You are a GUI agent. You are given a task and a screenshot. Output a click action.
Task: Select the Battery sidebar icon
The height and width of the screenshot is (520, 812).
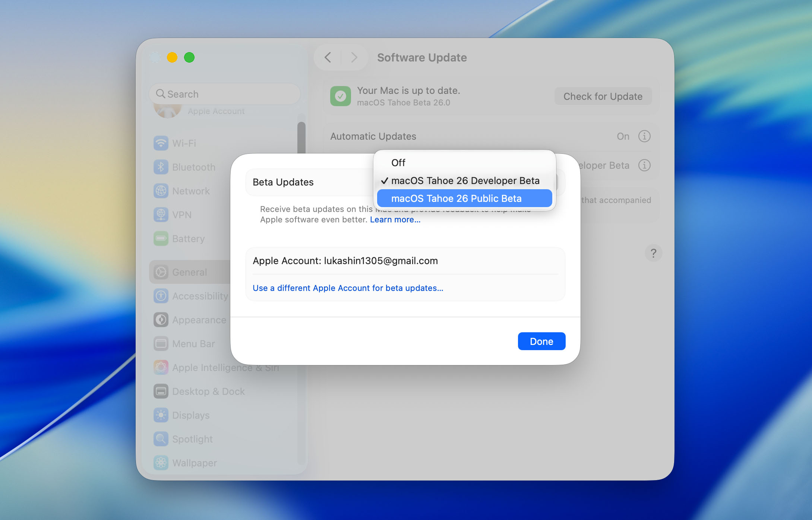click(x=161, y=238)
